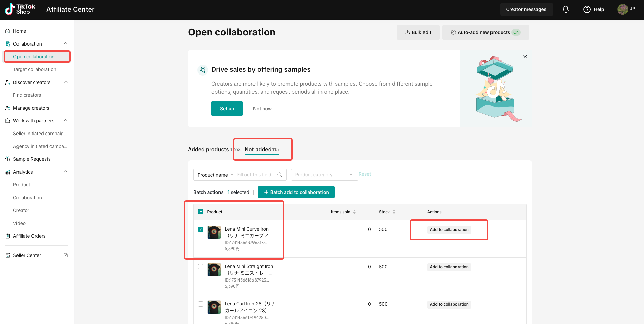
Task: Open Creator messages
Action: (x=526, y=9)
